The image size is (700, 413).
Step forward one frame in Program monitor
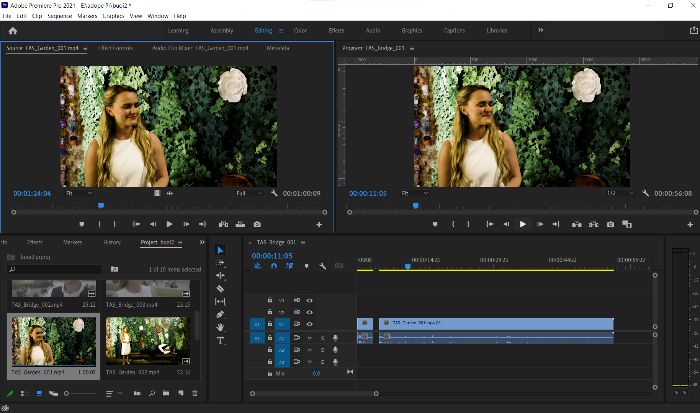[539, 224]
